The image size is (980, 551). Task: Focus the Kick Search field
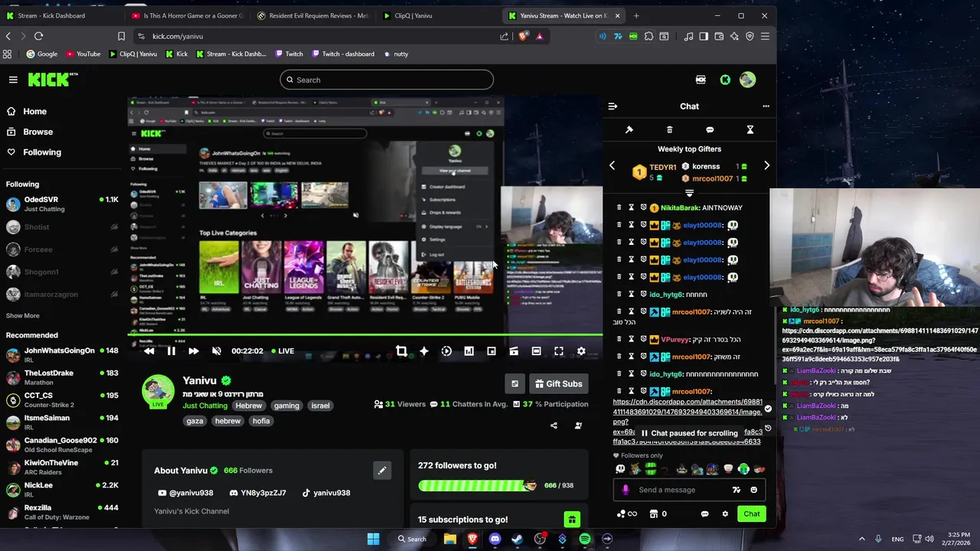387,80
